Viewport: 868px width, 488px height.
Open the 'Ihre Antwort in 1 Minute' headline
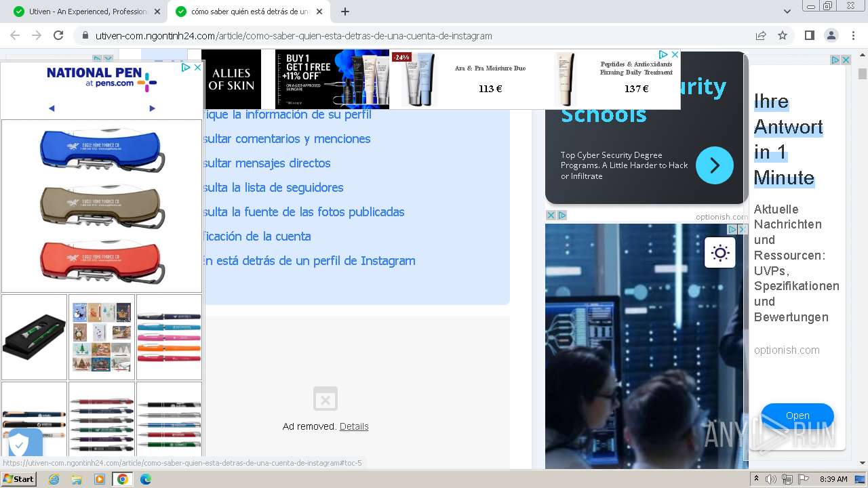coord(789,140)
